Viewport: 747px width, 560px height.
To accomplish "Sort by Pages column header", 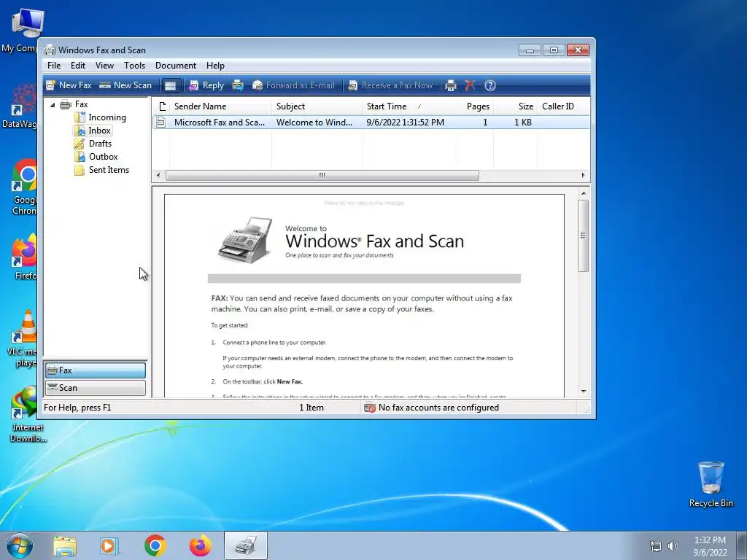I will 475,106.
